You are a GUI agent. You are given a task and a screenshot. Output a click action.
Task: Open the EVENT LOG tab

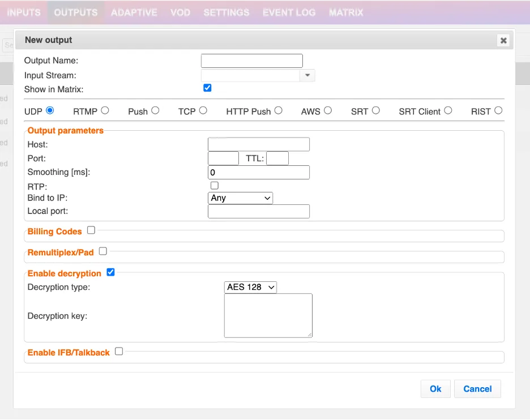(289, 12)
